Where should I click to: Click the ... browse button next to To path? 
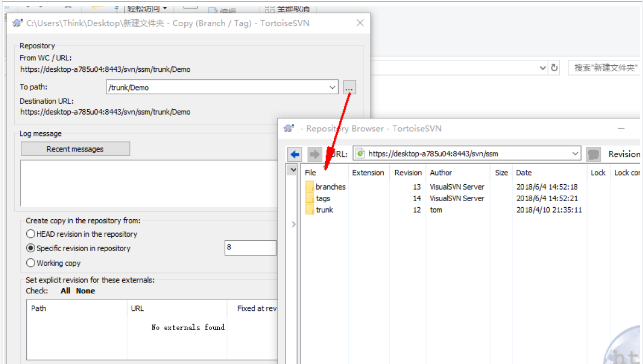tap(349, 87)
